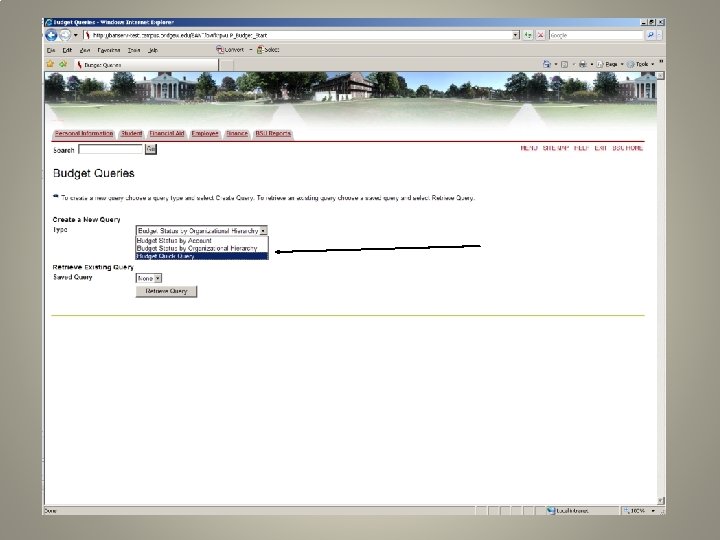
Task: Open the Convert button dropdown arrow
Action: pyautogui.click(x=251, y=50)
